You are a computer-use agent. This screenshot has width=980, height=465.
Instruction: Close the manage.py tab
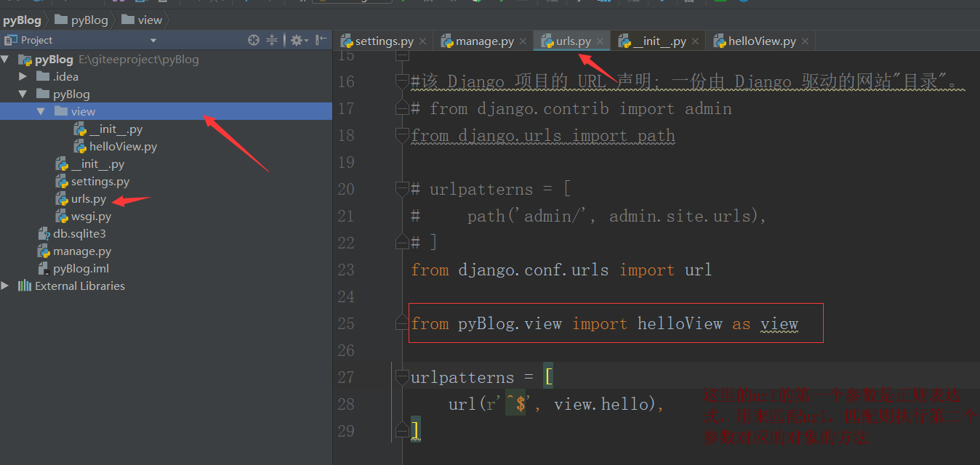click(523, 42)
